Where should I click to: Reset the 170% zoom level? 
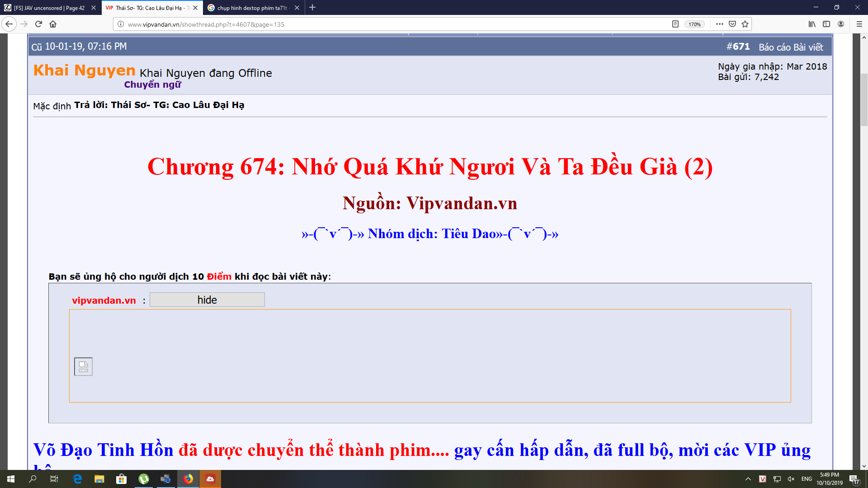coord(694,24)
